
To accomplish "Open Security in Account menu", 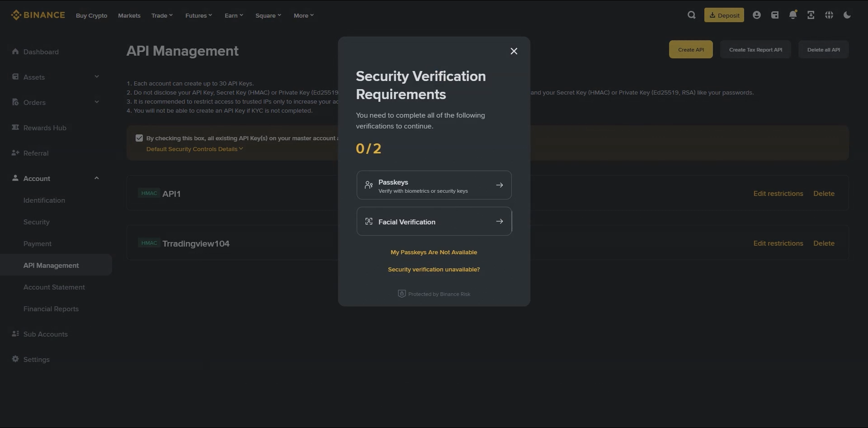I will (x=37, y=222).
